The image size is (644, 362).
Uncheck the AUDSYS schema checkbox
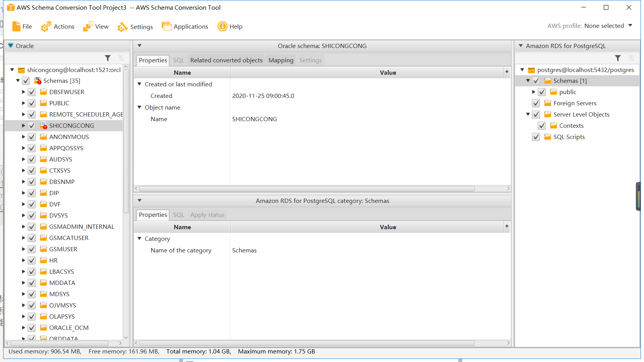pos(32,160)
